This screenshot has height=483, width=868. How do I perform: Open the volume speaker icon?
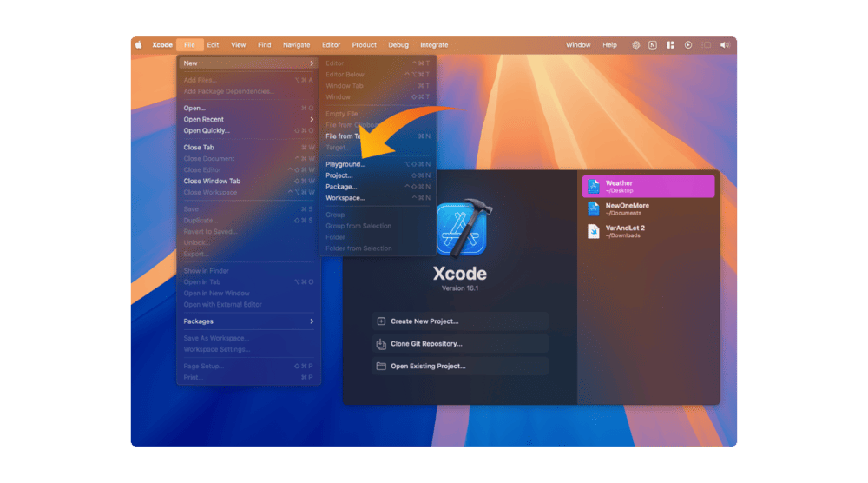tap(725, 45)
